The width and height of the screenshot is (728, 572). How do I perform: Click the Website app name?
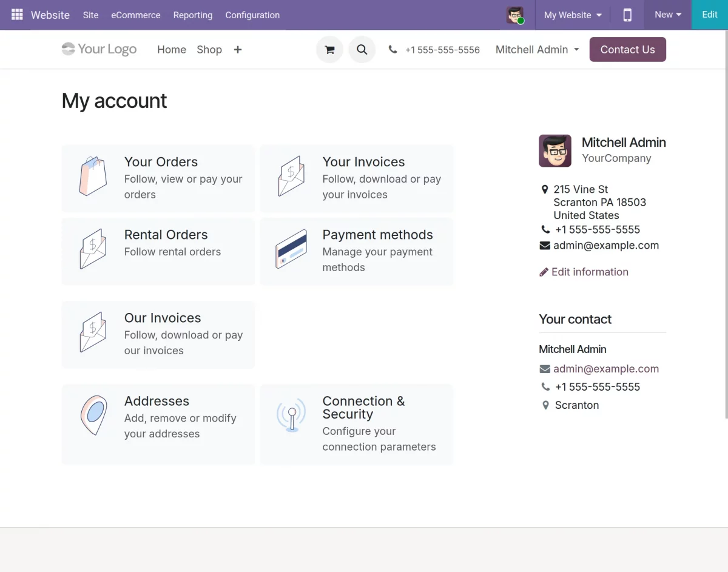(50, 15)
